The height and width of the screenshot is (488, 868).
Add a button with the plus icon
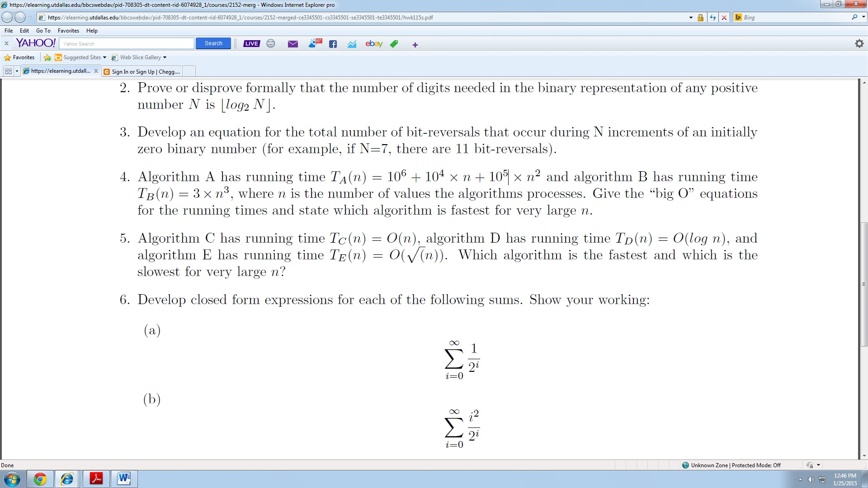(x=415, y=45)
